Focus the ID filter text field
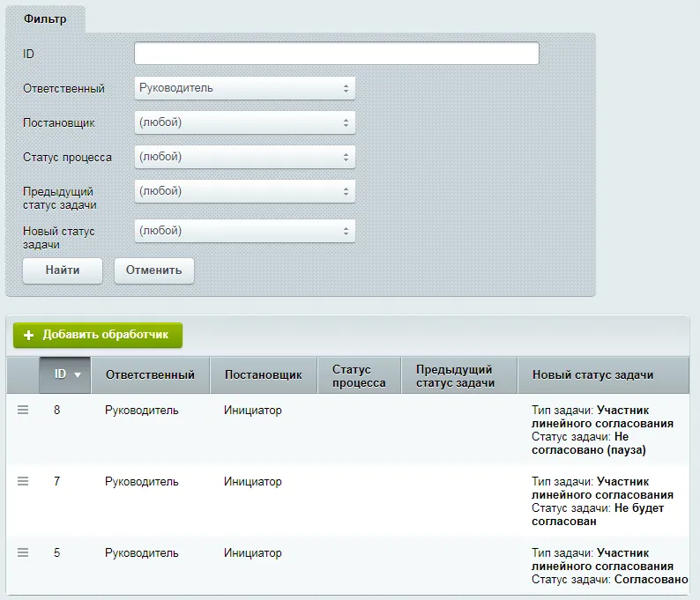This screenshot has height=600, width=700. click(336, 54)
